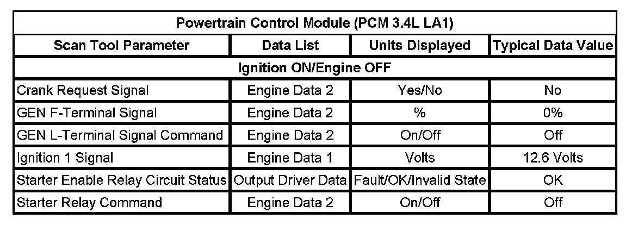Select the Output Driver Data cell

tap(290, 180)
